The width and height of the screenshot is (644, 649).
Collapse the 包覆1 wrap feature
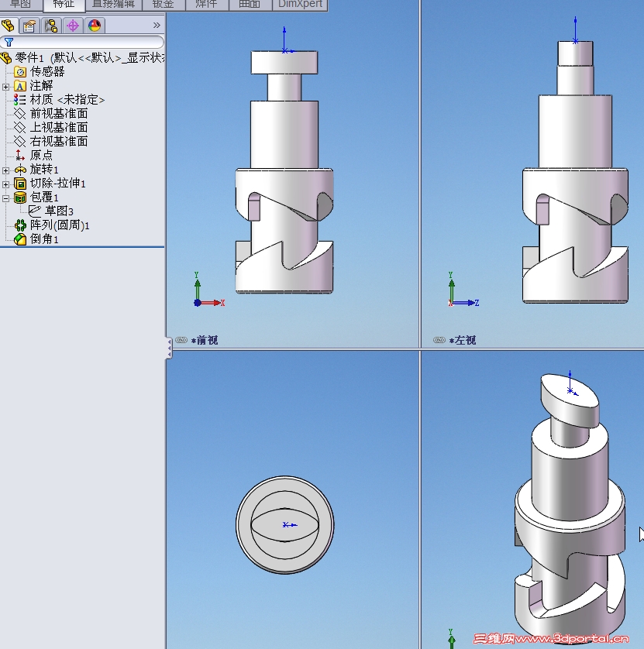point(5,198)
